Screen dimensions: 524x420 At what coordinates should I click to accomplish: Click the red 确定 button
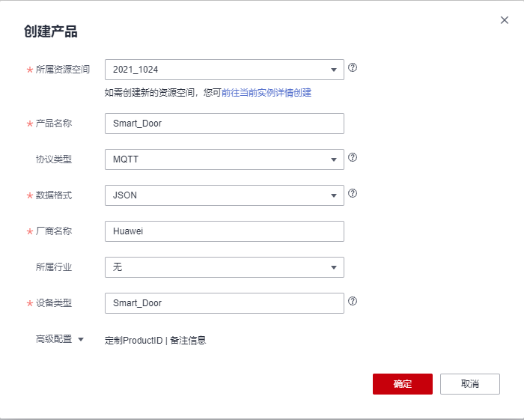tap(403, 384)
